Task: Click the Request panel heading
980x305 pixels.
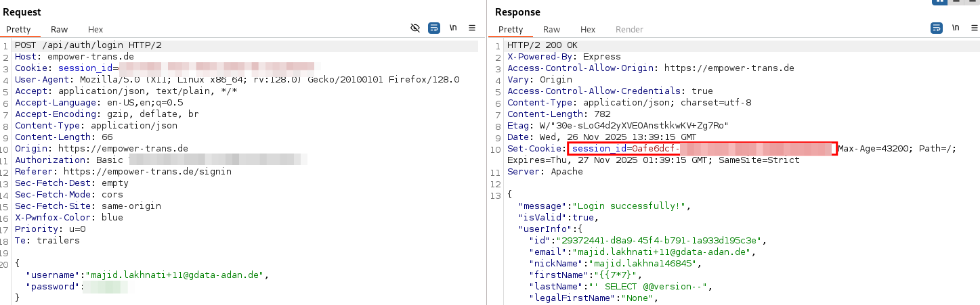Action: [x=22, y=12]
